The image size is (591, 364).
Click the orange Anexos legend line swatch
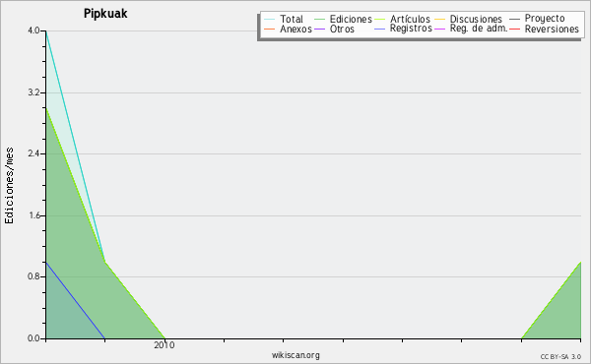270,29
